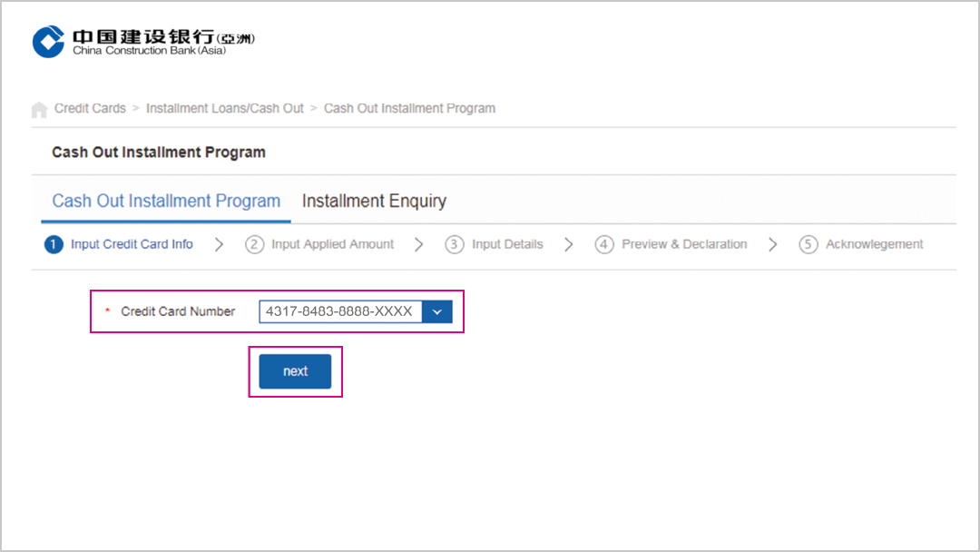
Task: Click step 3 circle icon
Action: pyautogui.click(x=455, y=244)
